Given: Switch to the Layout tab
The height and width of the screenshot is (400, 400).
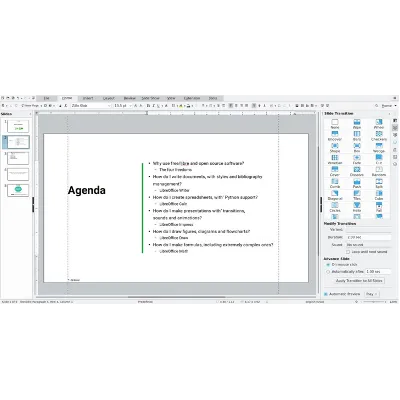Looking at the screenshot, I should click(x=109, y=98).
